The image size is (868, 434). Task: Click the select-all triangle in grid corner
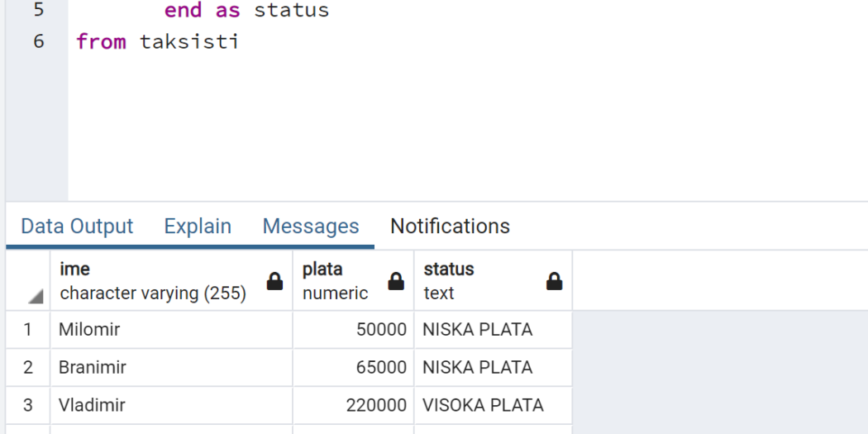[36, 298]
